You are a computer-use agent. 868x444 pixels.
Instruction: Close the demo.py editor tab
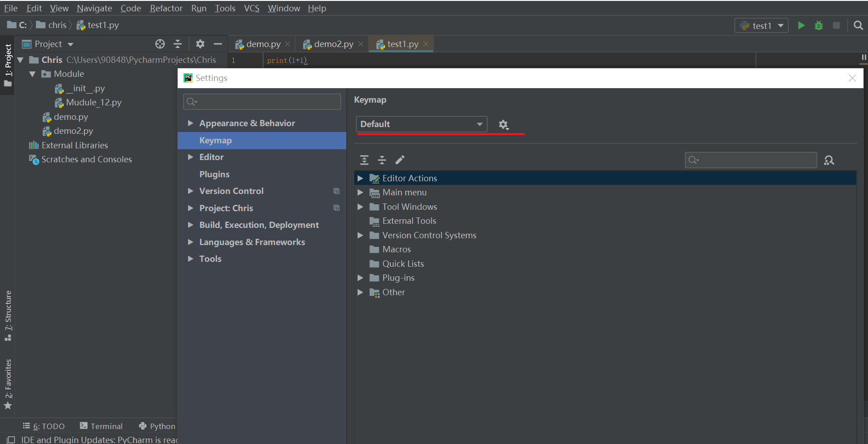click(288, 44)
